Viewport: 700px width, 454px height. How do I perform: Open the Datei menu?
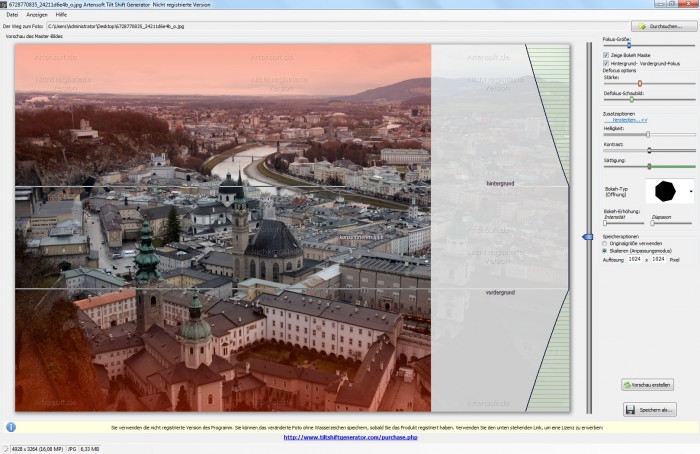[x=12, y=15]
